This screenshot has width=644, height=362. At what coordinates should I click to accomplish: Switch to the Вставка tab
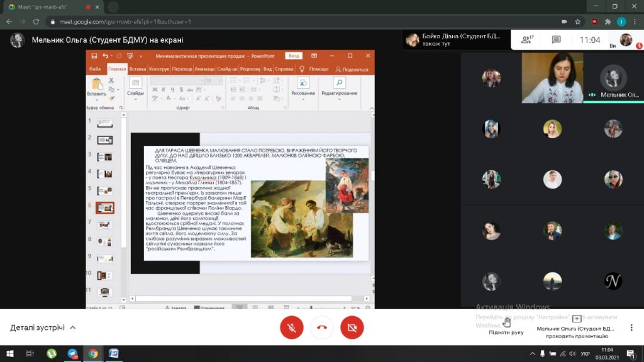pyautogui.click(x=138, y=69)
